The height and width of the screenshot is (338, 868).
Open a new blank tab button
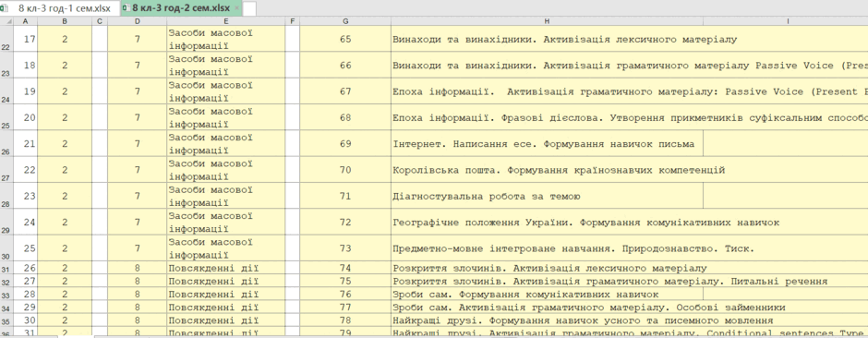pyautogui.click(x=249, y=8)
